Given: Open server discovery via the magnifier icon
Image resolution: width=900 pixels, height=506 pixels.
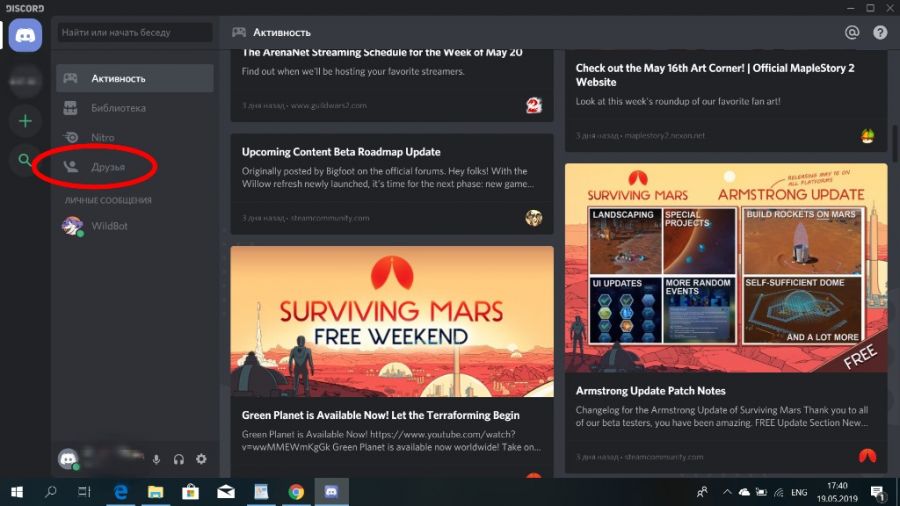Looking at the screenshot, I should (25, 159).
